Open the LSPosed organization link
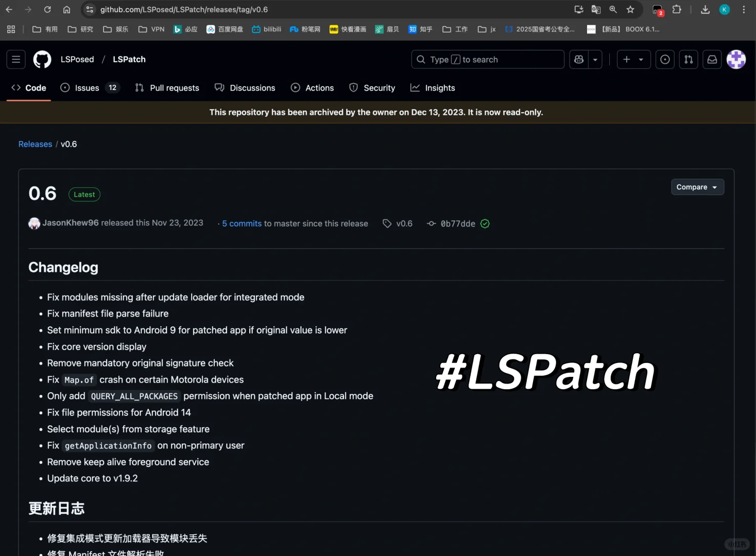756x556 pixels. pos(77,59)
